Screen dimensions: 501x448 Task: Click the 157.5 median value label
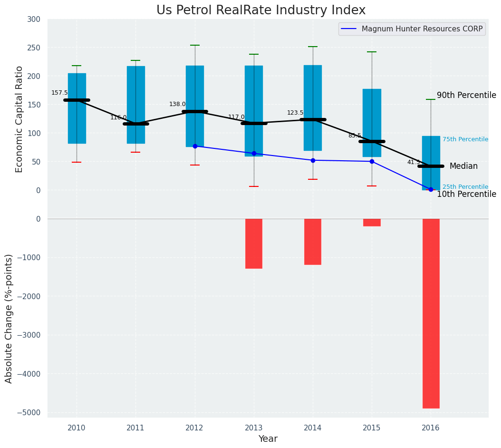tap(59, 93)
